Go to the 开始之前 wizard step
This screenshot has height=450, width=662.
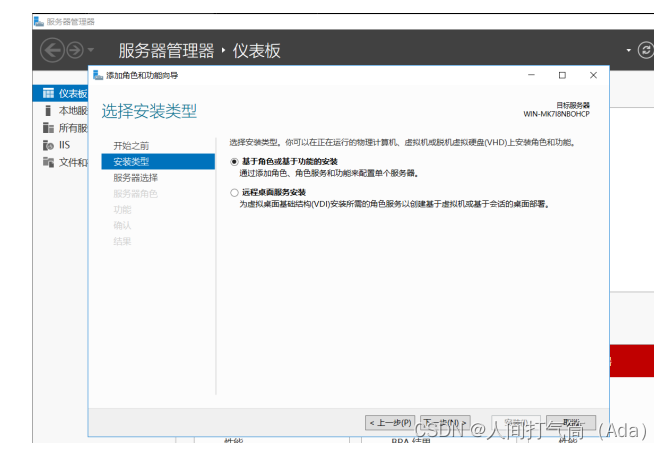(131, 146)
